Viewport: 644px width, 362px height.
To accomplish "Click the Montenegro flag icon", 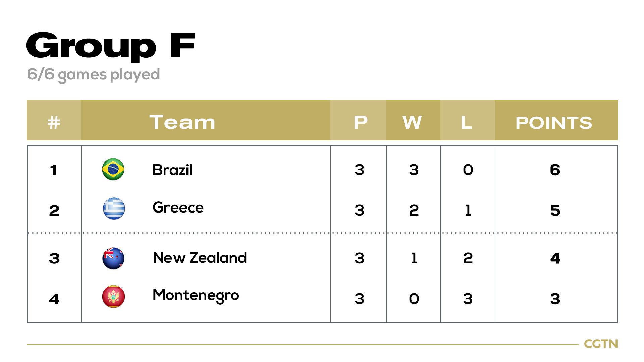I will (x=113, y=297).
